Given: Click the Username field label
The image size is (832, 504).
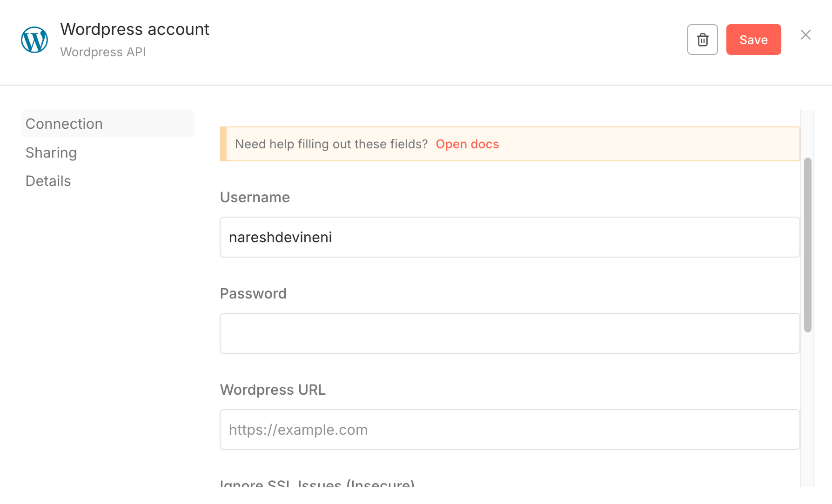Looking at the screenshot, I should [255, 197].
